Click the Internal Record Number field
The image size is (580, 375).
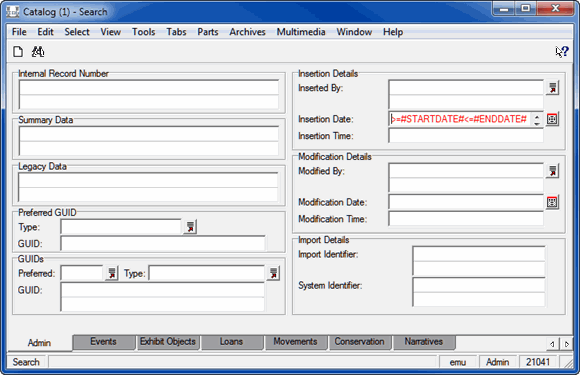pyautogui.click(x=149, y=95)
